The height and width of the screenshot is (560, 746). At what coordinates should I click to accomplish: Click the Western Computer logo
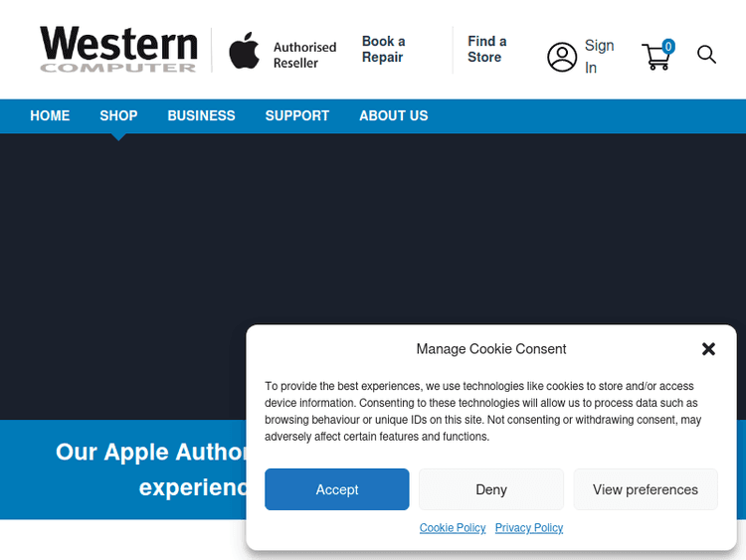(x=118, y=50)
